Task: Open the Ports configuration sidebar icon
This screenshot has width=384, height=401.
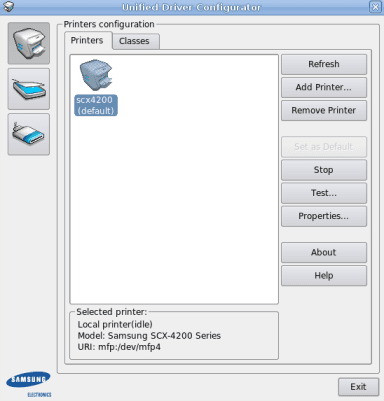Action: [29, 134]
